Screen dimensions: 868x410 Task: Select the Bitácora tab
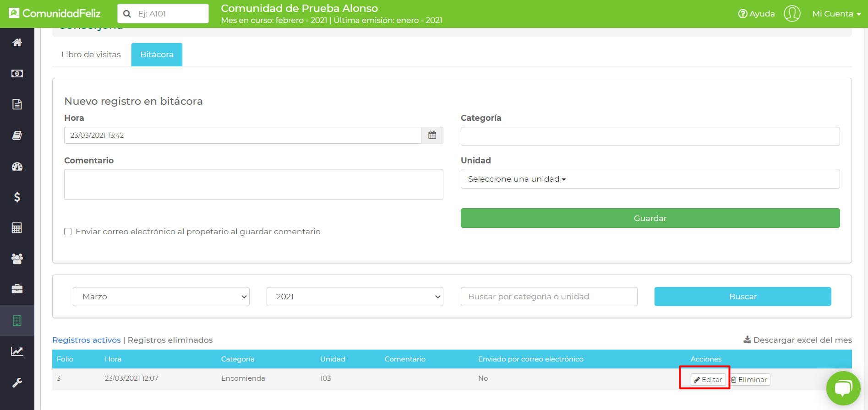tap(157, 54)
